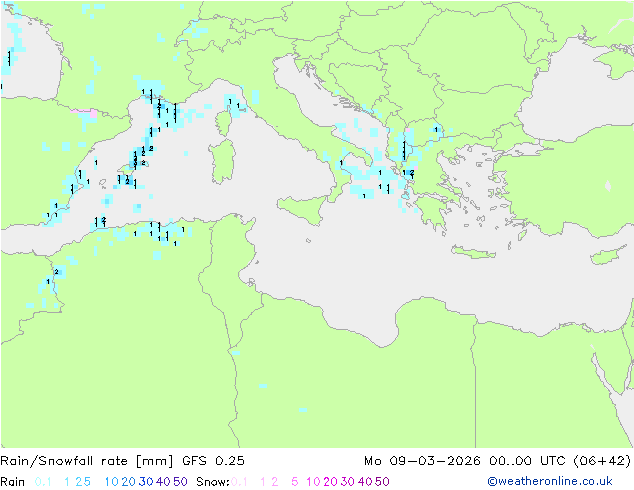
Task: Select the snow legend value 30
Action: click(348, 482)
